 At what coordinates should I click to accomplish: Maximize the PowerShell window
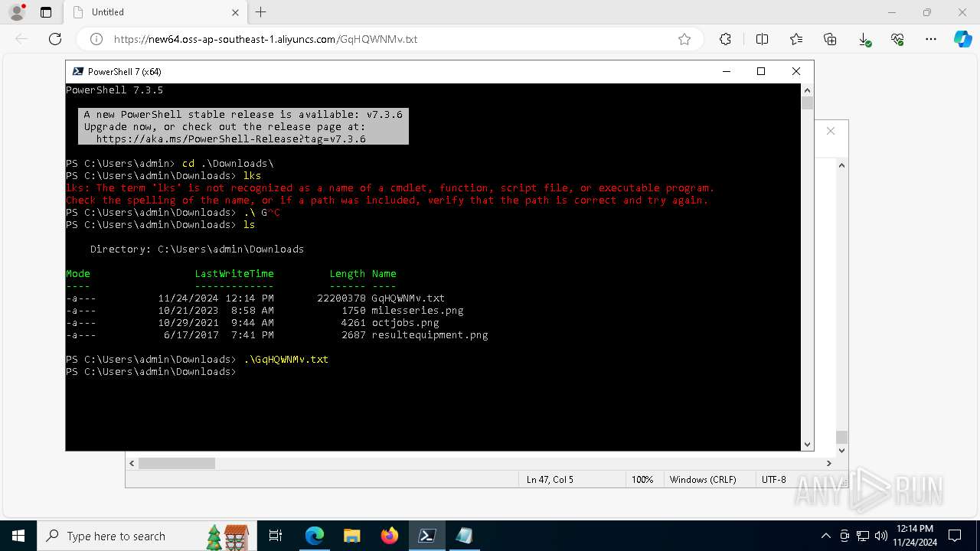(761, 71)
